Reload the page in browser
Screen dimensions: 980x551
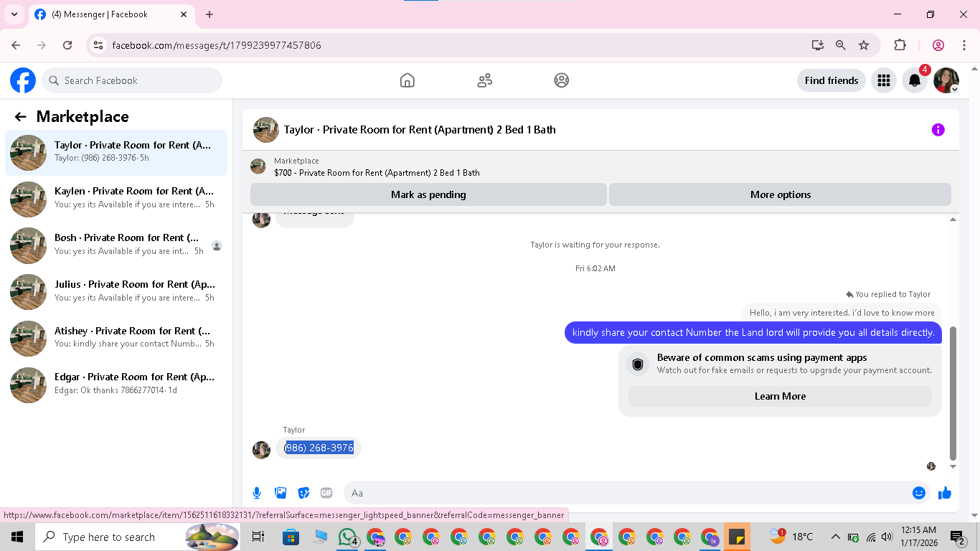67,45
